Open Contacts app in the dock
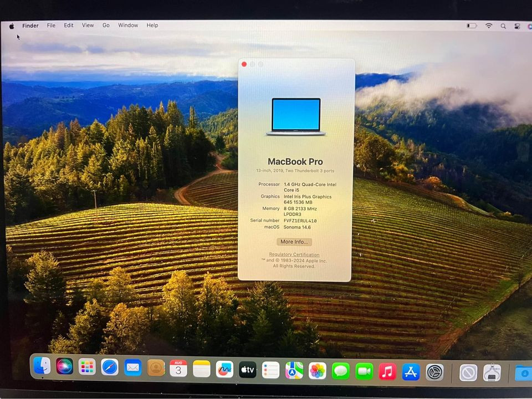The image size is (532, 399). [x=156, y=368]
